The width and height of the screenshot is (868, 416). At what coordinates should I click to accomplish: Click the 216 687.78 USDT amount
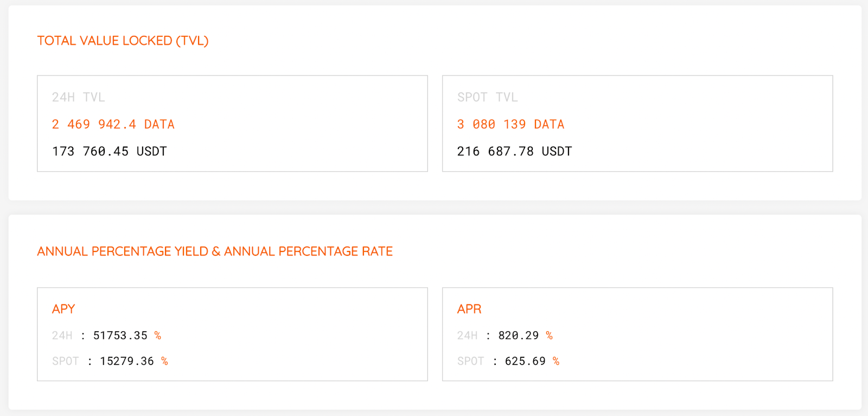[514, 152]
